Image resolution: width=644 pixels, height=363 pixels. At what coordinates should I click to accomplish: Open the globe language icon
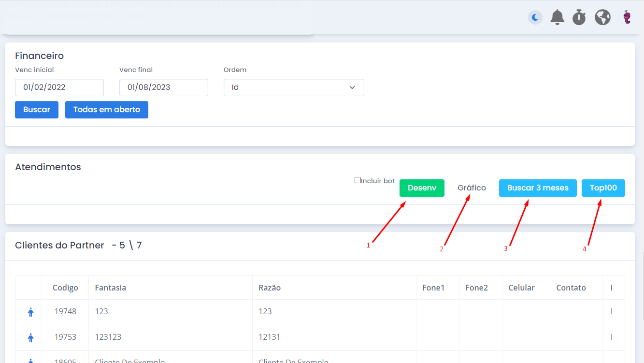(x=602, y=17)
